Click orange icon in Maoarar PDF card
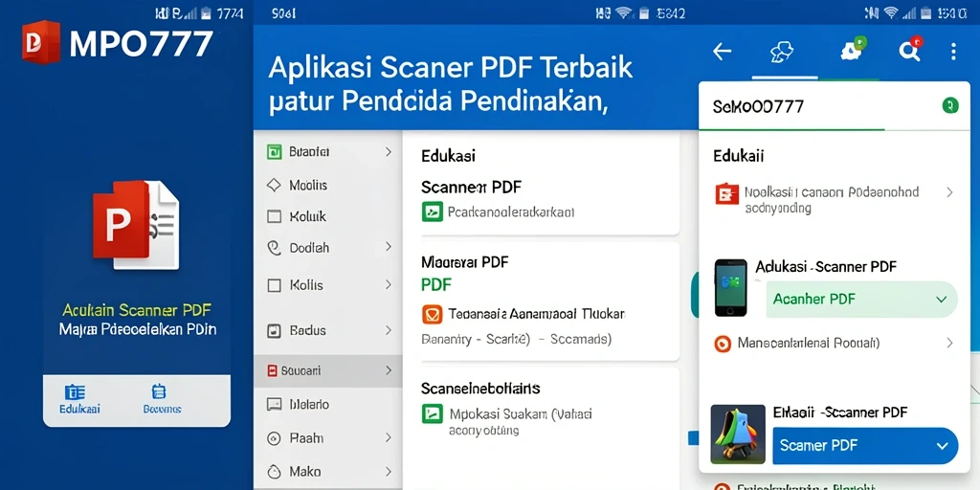980x490 pixels. (432, 314)
